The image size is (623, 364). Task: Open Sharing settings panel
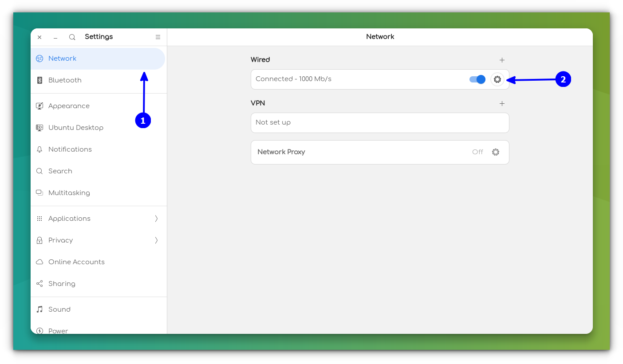click(x=99, y=284)
